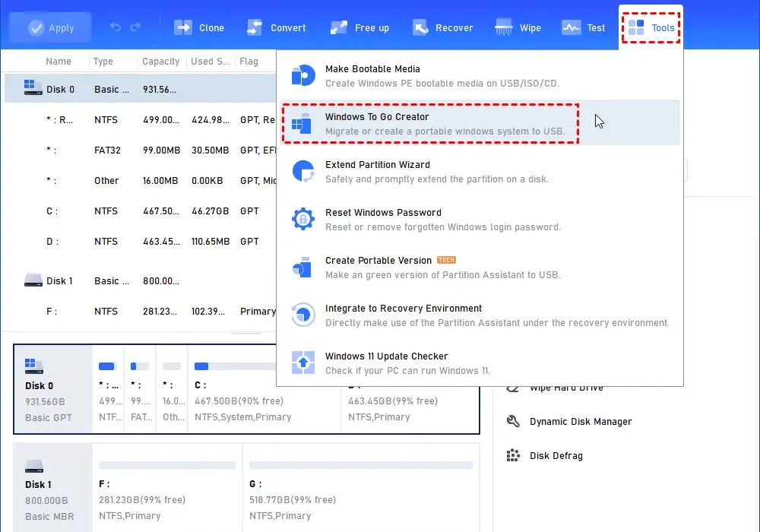This screenshot has width=760, height=532.
Task: Click the C: partition usage bar
Action: coord(236,366)
